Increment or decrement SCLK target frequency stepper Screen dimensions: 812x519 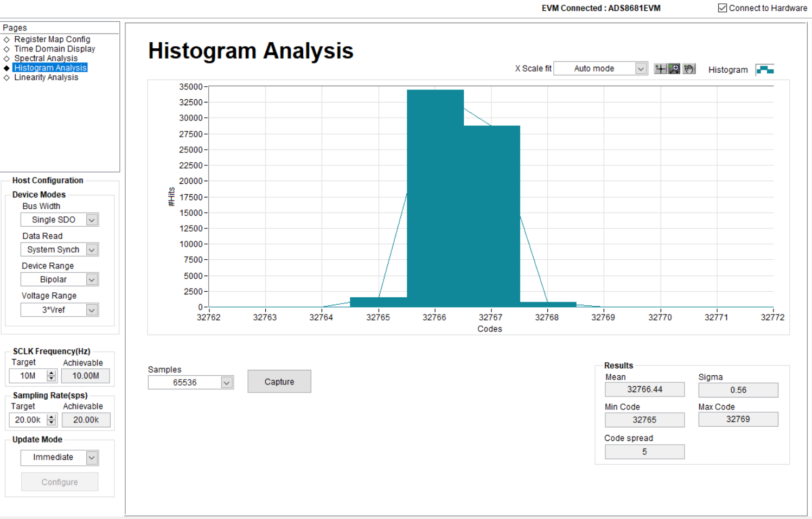(x=52, y=375)
